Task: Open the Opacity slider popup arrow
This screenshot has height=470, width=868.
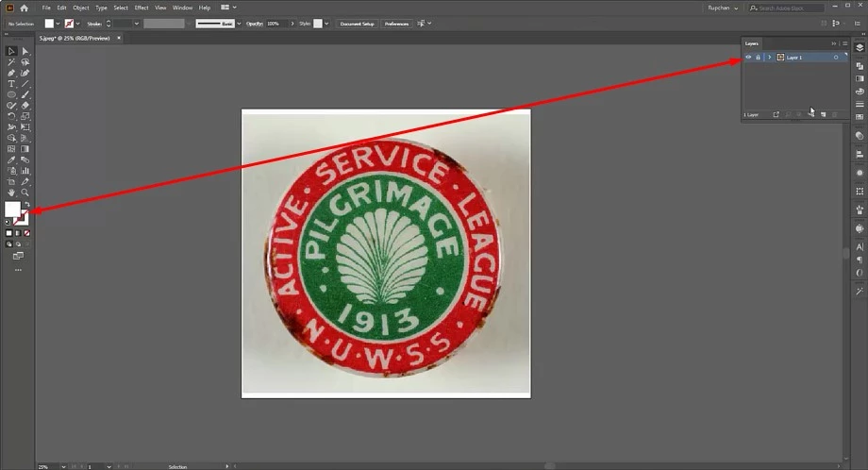Action: (x=292, y=24)
